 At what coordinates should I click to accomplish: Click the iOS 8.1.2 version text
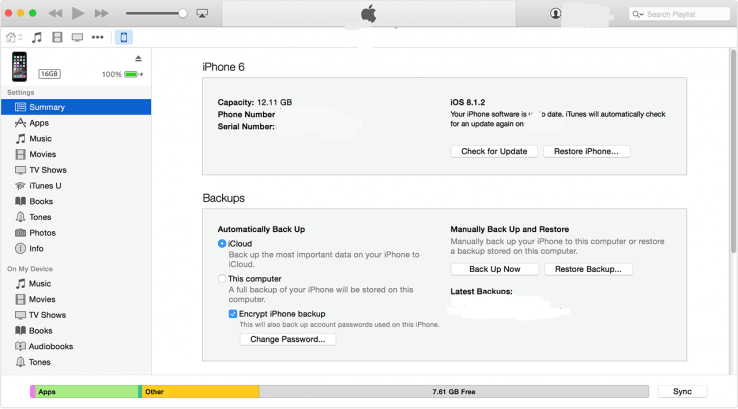(x=467, y=102)
